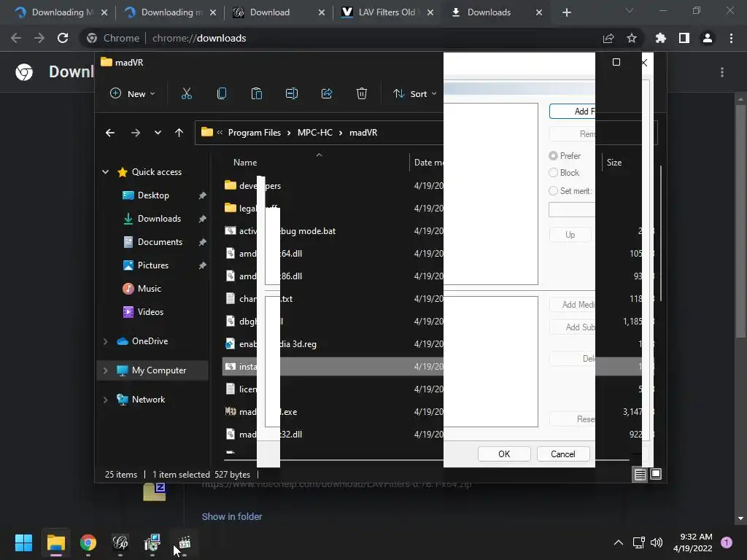This screenshot has width=747, height=560.
Task: Select Pictures in Quick access
Action: (153, 265)
